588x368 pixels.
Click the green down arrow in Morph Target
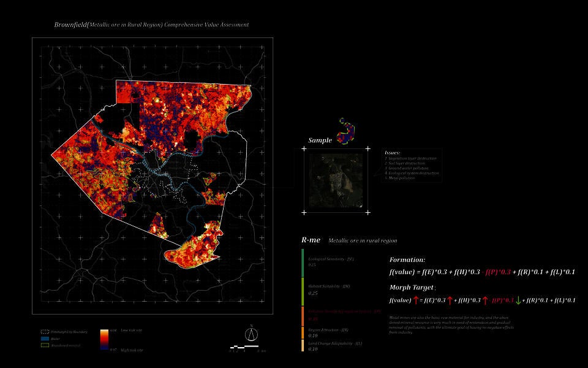[518, 301]
